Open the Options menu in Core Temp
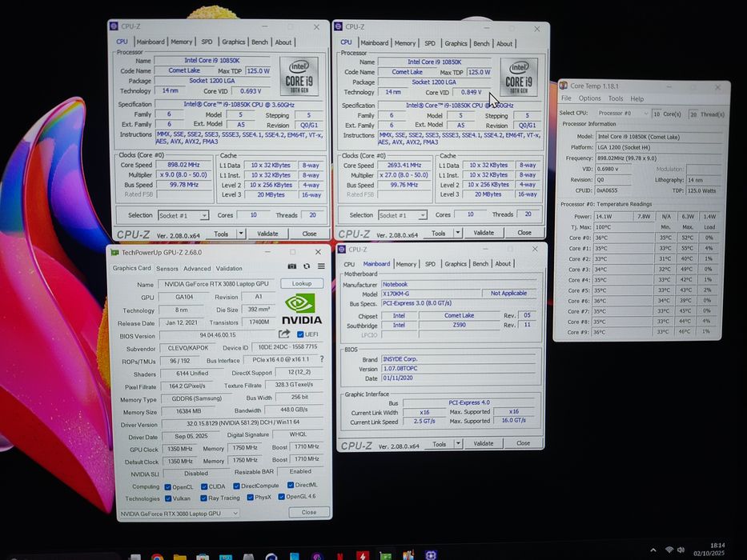Screen dimensions: 747x560 tap(590, 98)
